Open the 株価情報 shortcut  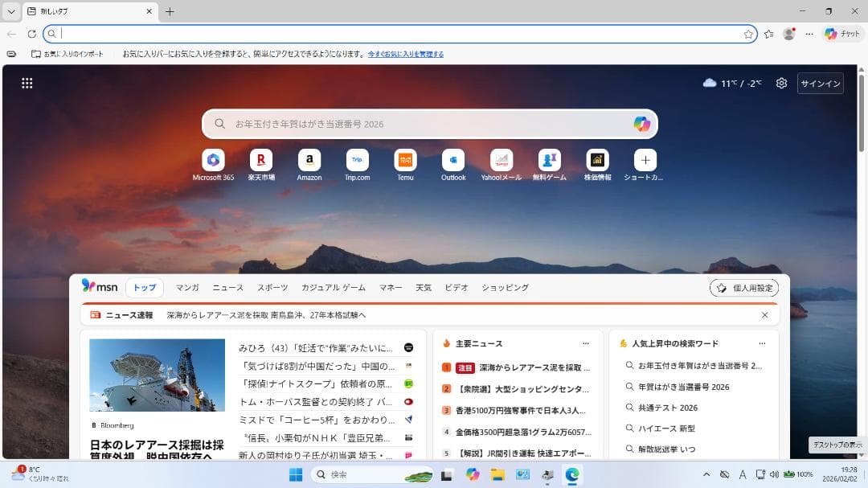pyautogui.click(x=597, y=160)
